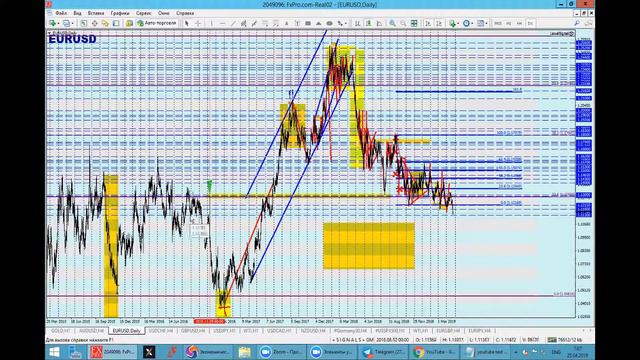Switch to the GBPUSD,H4 chart tab
Viewport: 640px width, 360px height.
[x=193, y=331]
